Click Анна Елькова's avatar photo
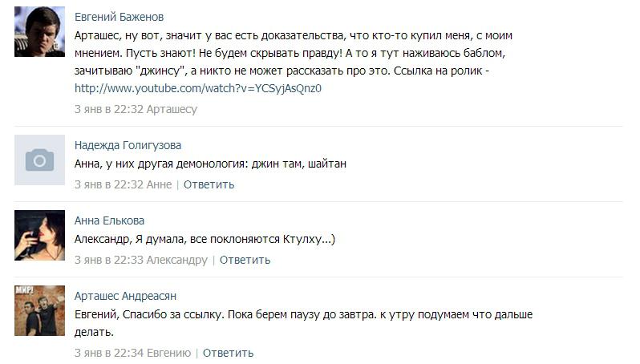This screenshot has width=640, height=364. (39, 235)
